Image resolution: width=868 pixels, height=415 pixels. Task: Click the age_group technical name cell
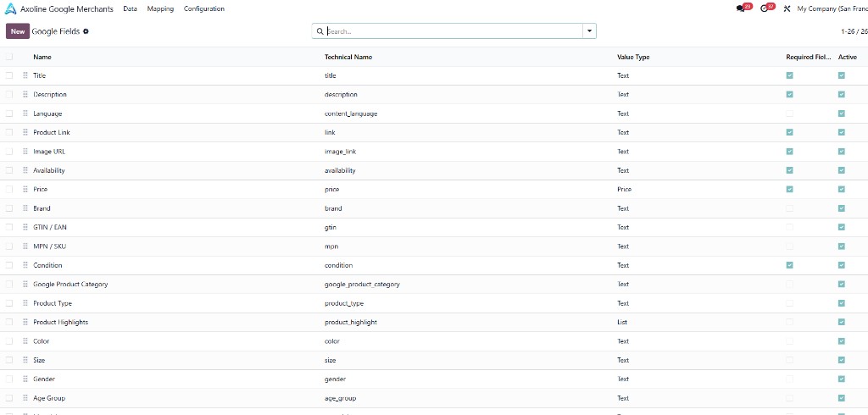(341, 398)
